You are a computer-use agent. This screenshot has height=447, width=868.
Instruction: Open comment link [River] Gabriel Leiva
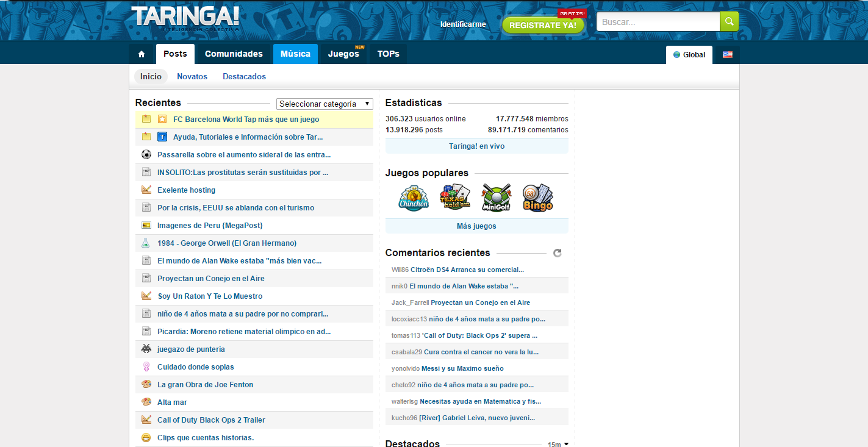tap(477, 418)
